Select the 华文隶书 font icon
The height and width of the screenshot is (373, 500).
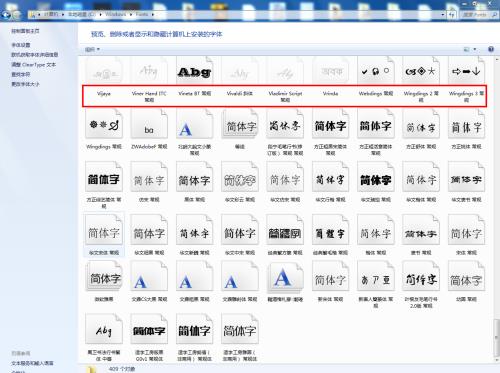tap(466, 177)
